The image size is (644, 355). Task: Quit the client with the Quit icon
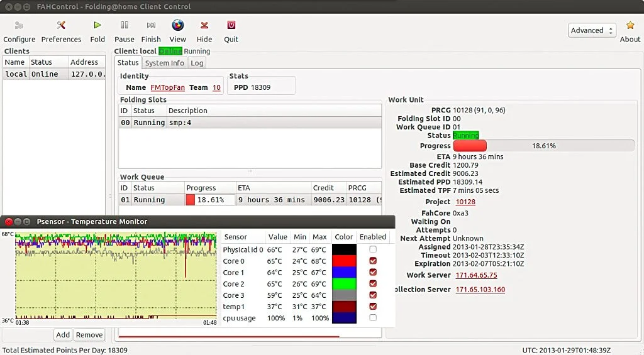(x=231, y=25)
